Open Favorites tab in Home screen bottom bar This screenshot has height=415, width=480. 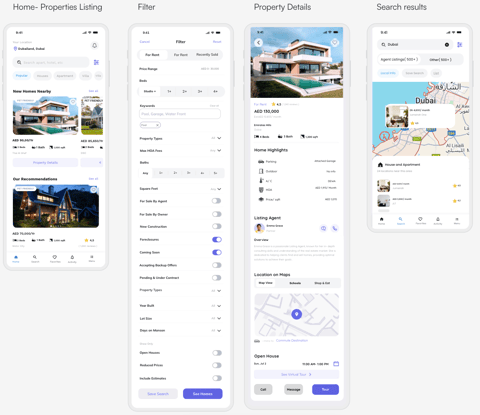55,259
